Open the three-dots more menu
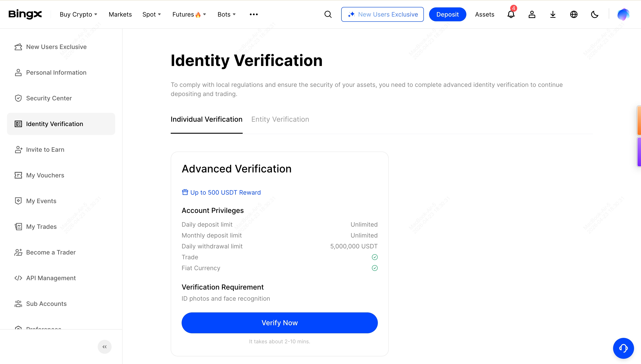The height and width of the screenshot is (364, 641). point(254,15)
